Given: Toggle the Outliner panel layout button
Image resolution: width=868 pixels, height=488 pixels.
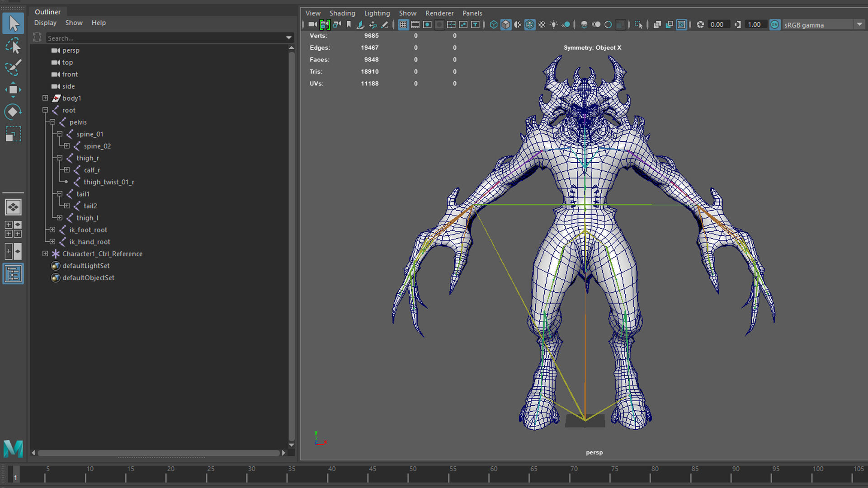Looking at the screenshot, I should 13,274.
